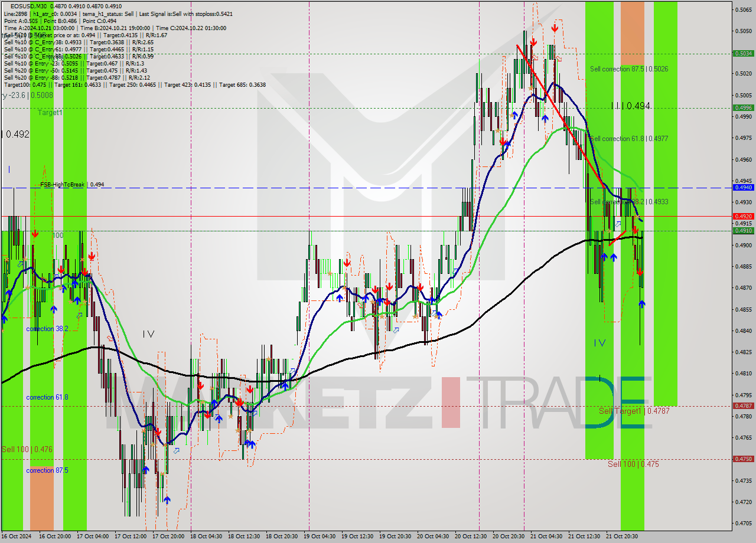This screenshot has height=543, width=756.
Task: Click the 0.4870 price axis value
Action: (744, 287)
